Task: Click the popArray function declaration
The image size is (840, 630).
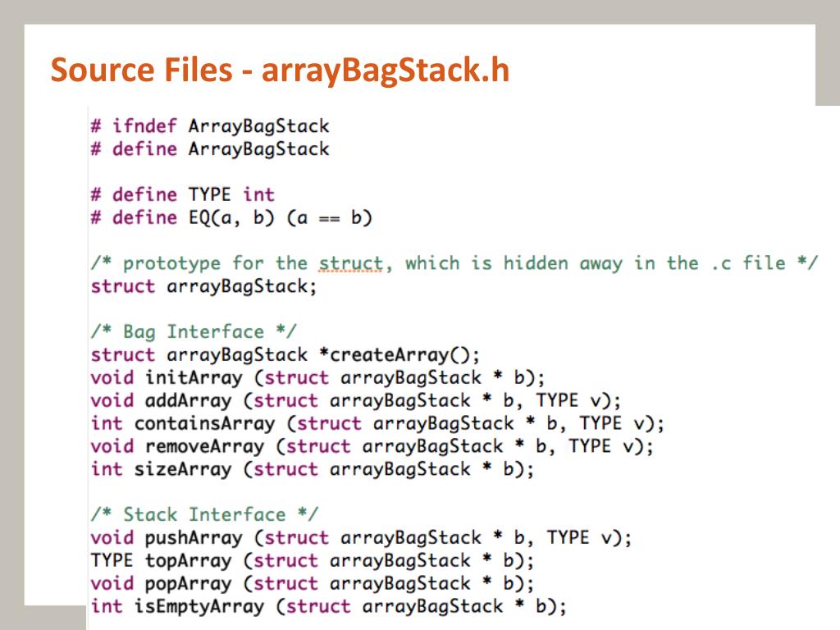Action: pyautogui.click(x=313, y=583)
